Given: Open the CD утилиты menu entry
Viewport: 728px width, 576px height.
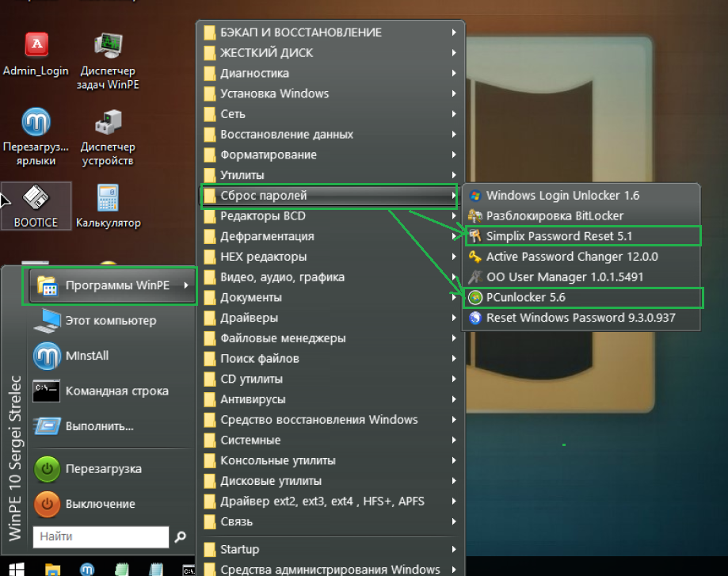Looking at the screenshot, I should (x=330, y=380).
